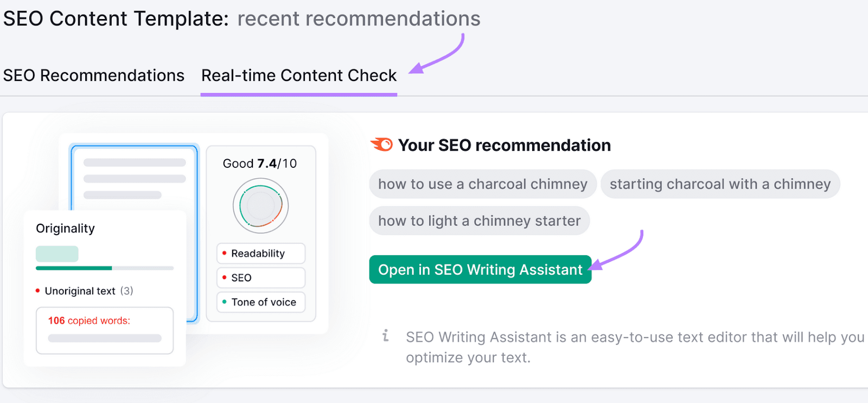This screenshot has height=403, width=868.
Task: Click the "106 copied words" indicator
Action: pyautogui.click(x=90, y=320)
